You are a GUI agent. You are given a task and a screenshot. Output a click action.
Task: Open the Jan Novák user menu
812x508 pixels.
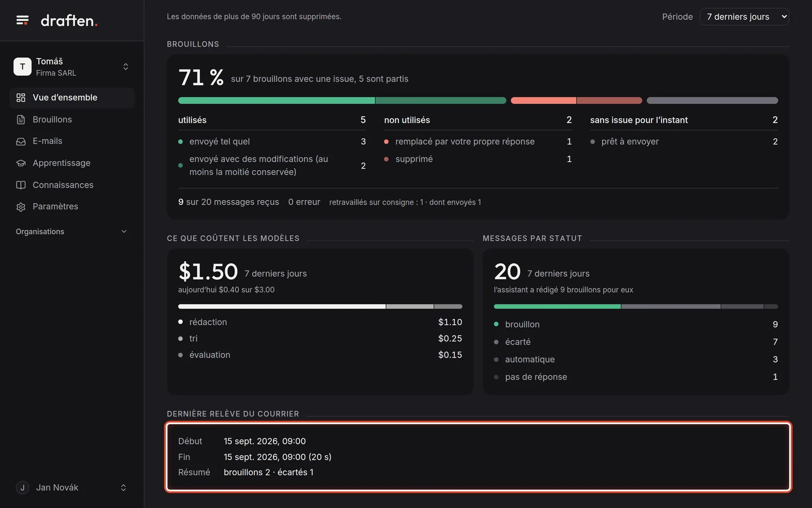(72, 488)
